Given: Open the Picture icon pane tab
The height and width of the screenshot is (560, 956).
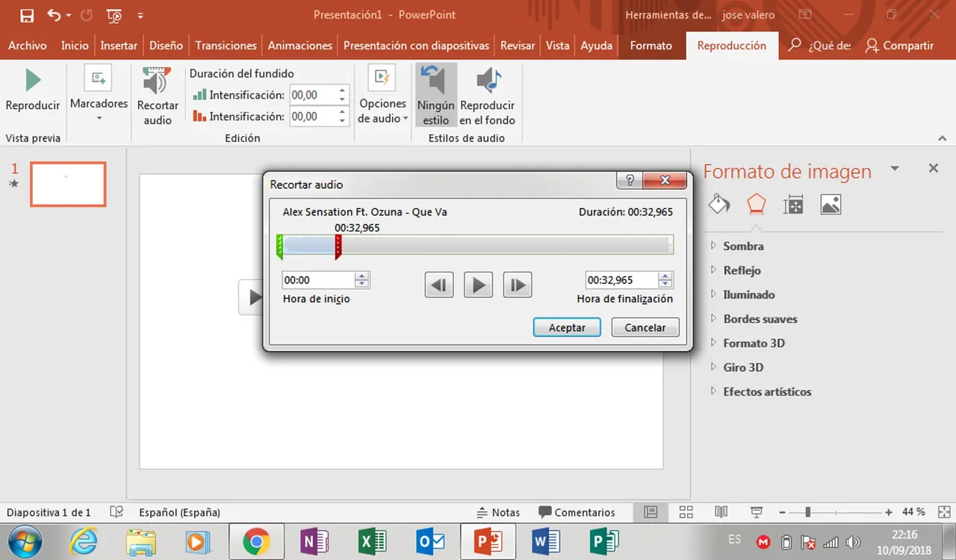Looking at the screenshot, I should [831, 204].
